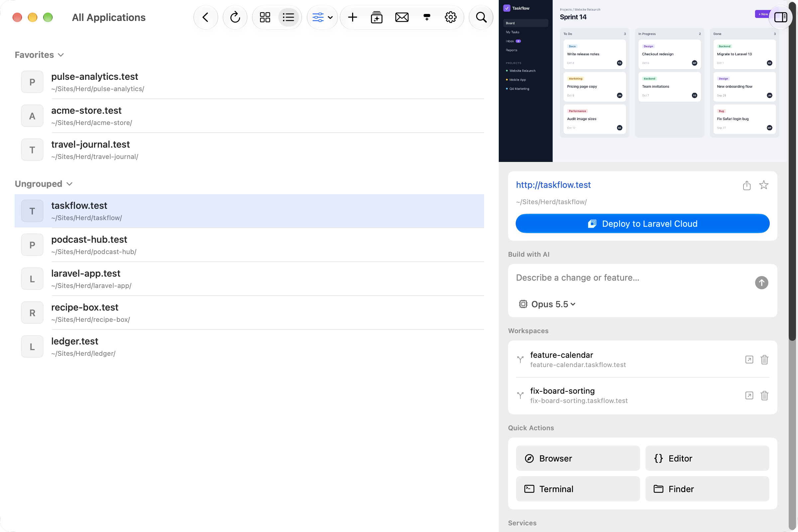Open site in Browser
This screenshot has width=798, height=532.
(x=578, y=459)
